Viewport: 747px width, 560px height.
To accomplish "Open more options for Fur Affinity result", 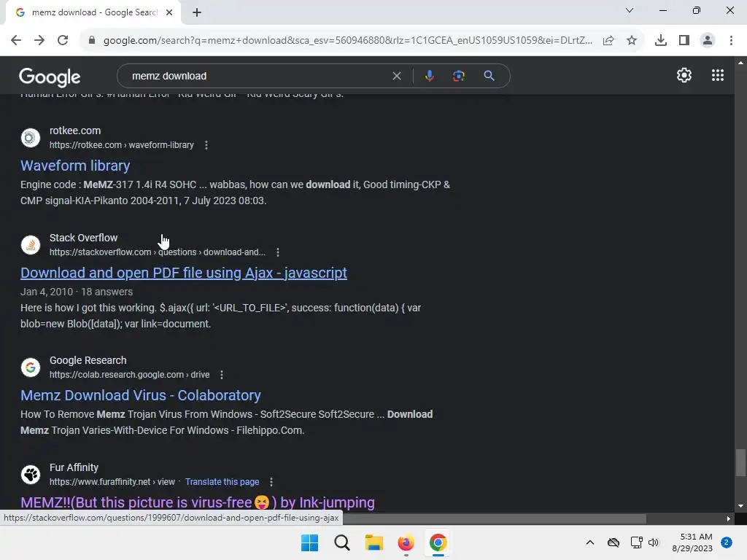I will point(271,482).
